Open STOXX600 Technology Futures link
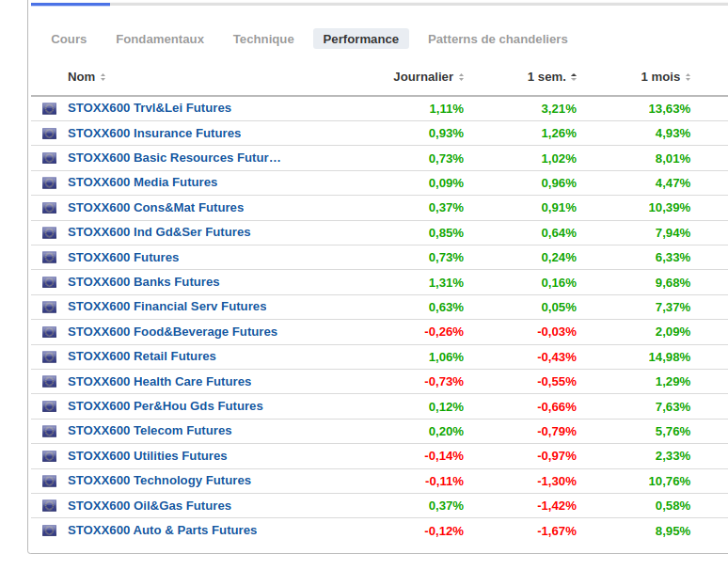This screenshot has height=586, width=728. click(159, 481)
